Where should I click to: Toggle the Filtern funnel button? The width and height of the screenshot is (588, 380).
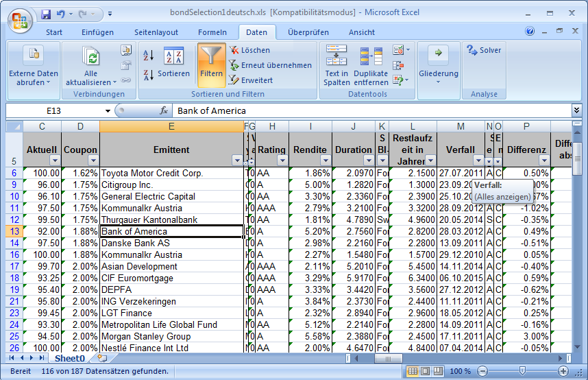click(212, 64)
